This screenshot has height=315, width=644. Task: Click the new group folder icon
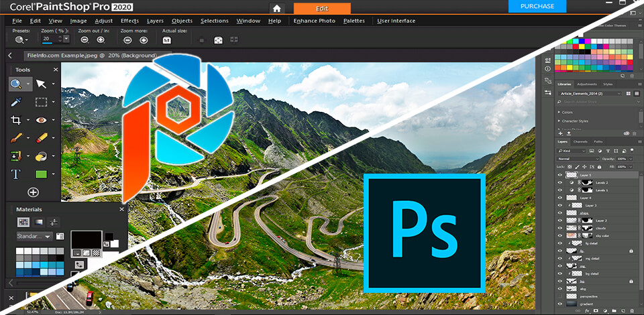pyautogui.click(x=614, y=310)
